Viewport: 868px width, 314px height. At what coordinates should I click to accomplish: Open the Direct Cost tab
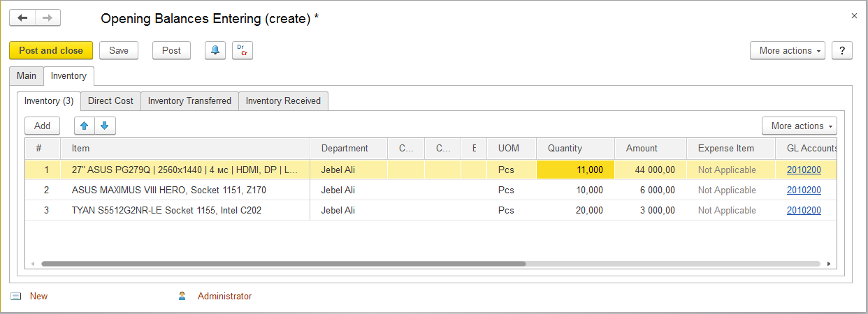pyautogui.click(x=110, y=100)
